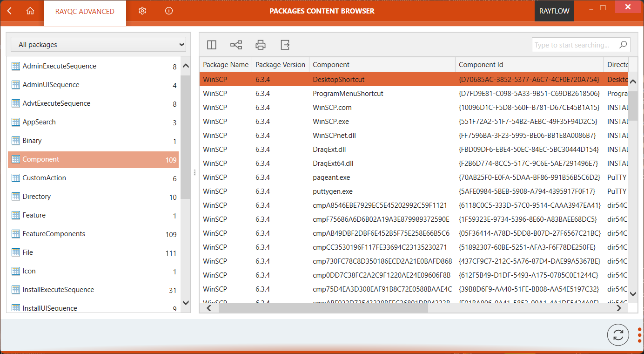Image resolution: width=644 pixels, height=354 pixels.
Task: Click the InstallExecuteSequence table icon
Action: 16,290
